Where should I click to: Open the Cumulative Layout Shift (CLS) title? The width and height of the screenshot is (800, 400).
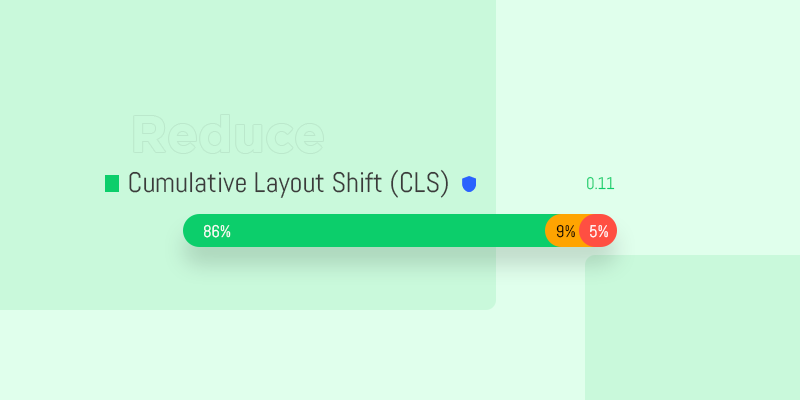288,183
